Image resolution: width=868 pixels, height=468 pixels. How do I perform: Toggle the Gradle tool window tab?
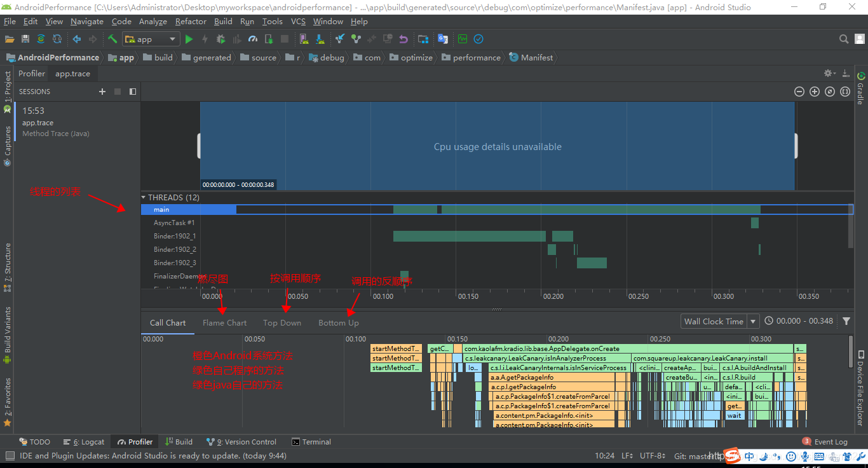point(861,89)
